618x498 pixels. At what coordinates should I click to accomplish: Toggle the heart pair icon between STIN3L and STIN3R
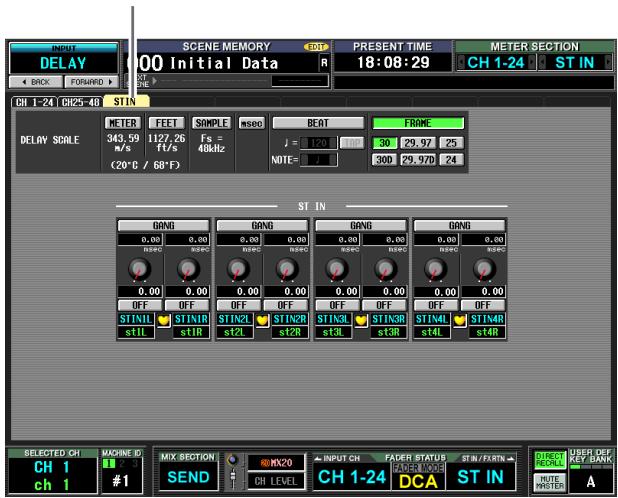click(x=361, y=320)
